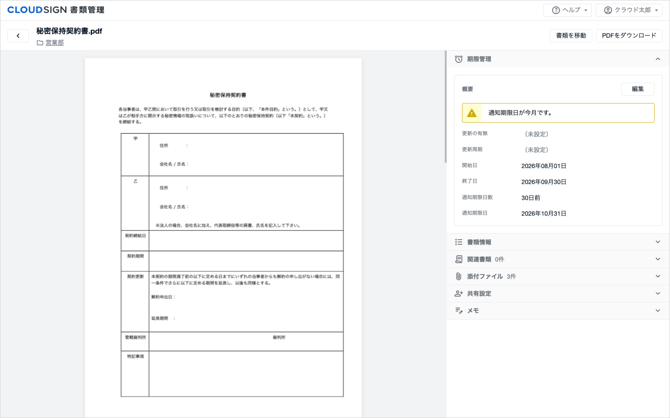Click the 編集 button
The image size is (670, 418).
click(x=638, y=89)
